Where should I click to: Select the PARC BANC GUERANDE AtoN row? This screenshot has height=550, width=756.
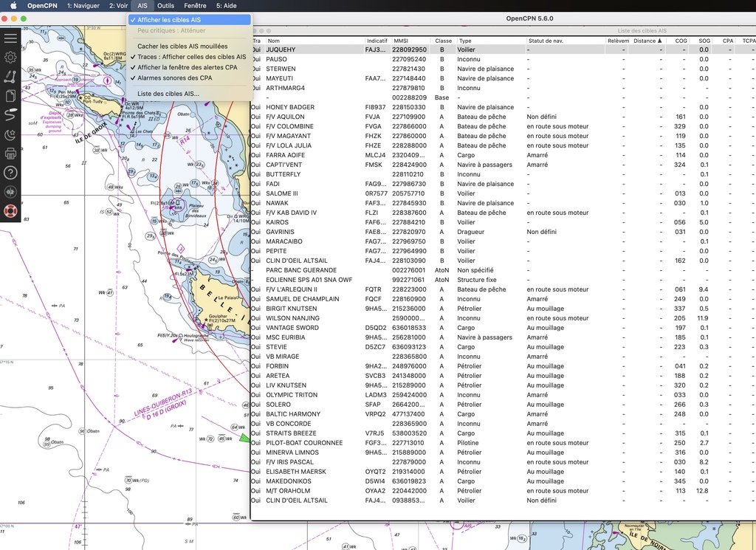point(504,270)
